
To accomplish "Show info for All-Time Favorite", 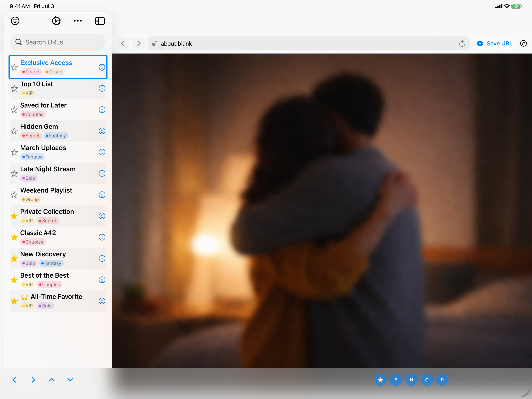I will (102, 301).
